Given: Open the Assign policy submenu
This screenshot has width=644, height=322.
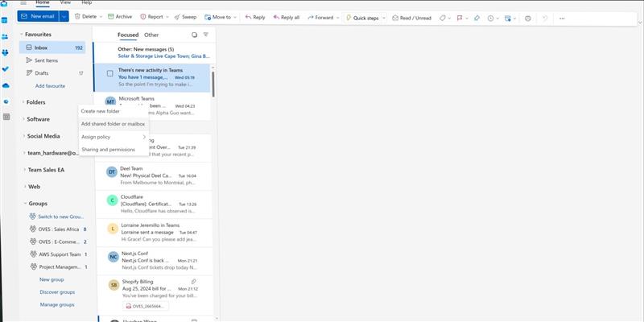Looking at the screenshot, I should click(x=114, y=137).
